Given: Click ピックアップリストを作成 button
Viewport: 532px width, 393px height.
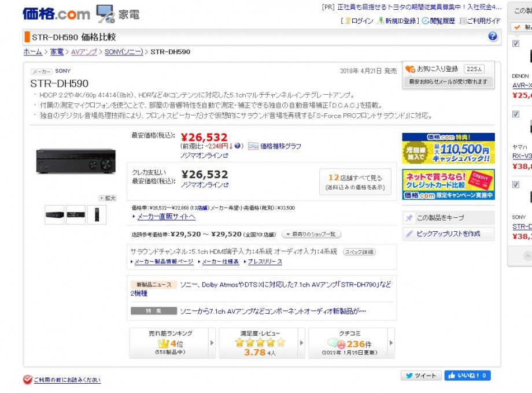Looking at the screenshot, I should [448, 233].
